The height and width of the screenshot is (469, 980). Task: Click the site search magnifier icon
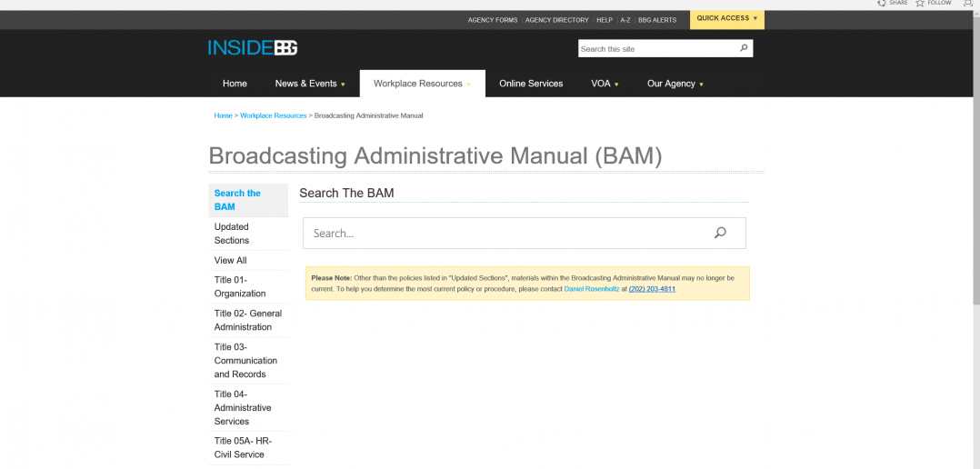tap(744, 48)
